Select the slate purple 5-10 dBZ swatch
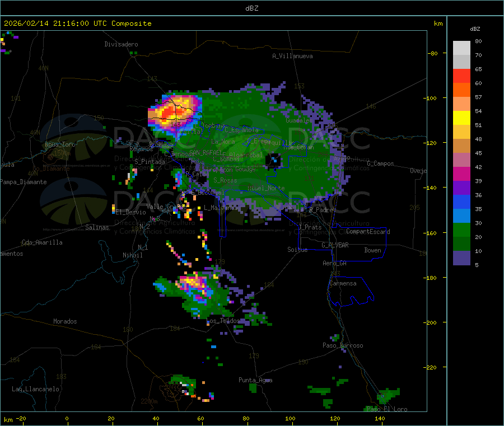Viewport: 504px width, 426px height. tap(461, 258)
